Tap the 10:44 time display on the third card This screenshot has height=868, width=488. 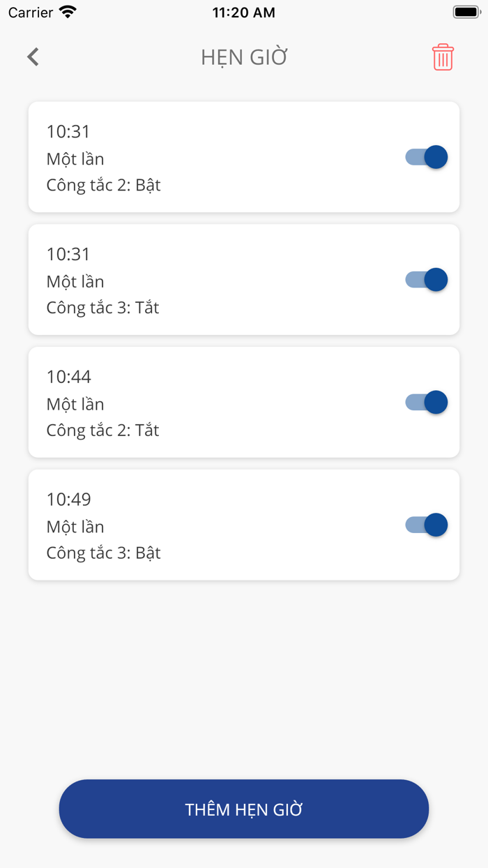[x=68, y=376]
